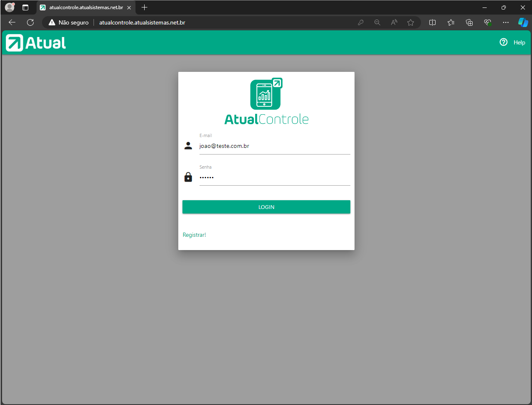Open the tab actions menu icon
Image resolution: width=532 pixels, height=405 pixels.
25,7
